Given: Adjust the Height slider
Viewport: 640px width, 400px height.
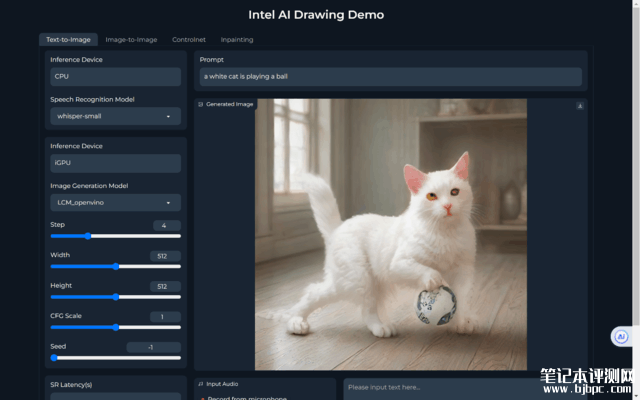Looking at the screenshot, I should [116, 297].
